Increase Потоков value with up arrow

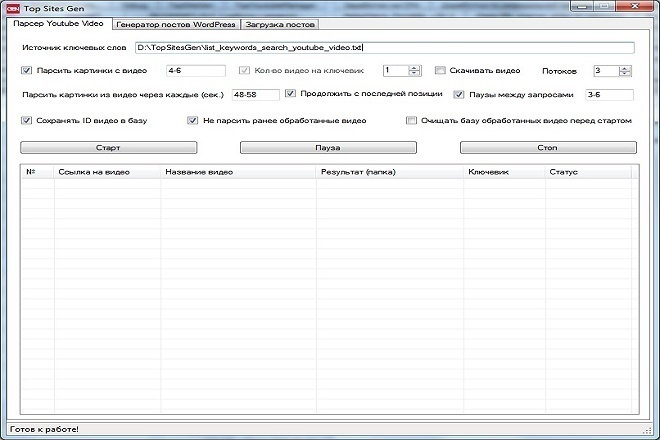tap(625, 68)
